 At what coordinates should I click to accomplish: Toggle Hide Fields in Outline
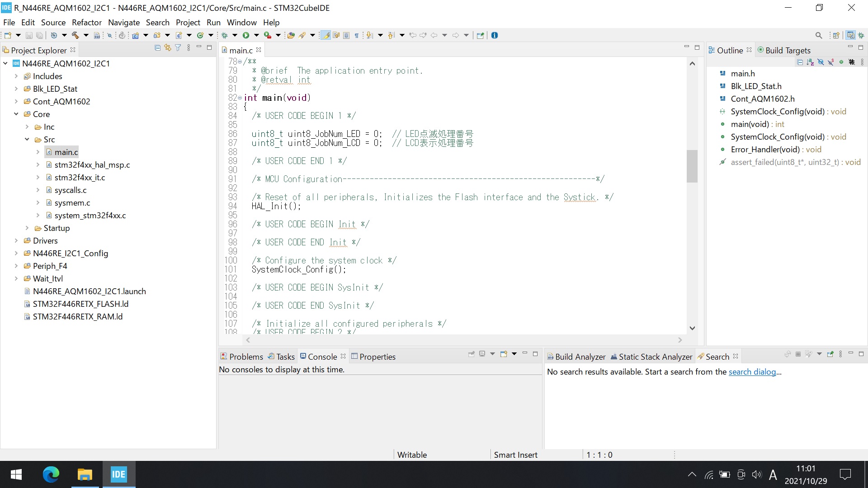[821, 62]
